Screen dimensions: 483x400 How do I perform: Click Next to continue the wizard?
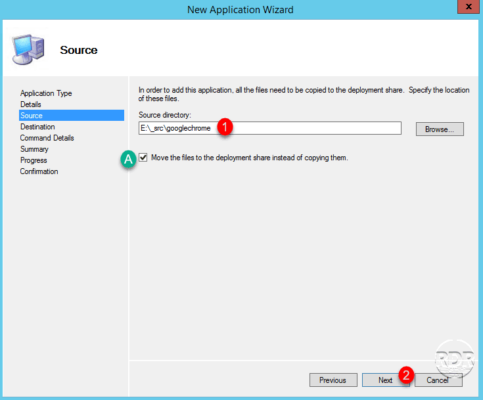(385, 380)
